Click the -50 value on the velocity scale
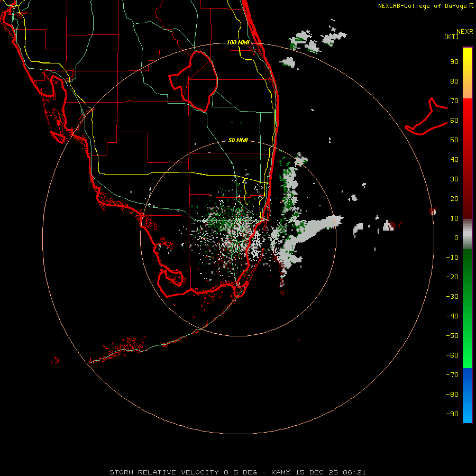 (452, 336)
